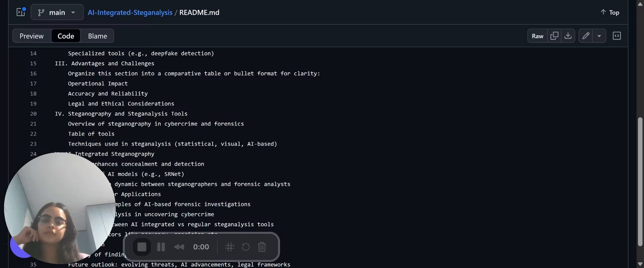Delete the recording with trash icon
Viewport: 644px width, 268px height.
[x=262, y=247]
